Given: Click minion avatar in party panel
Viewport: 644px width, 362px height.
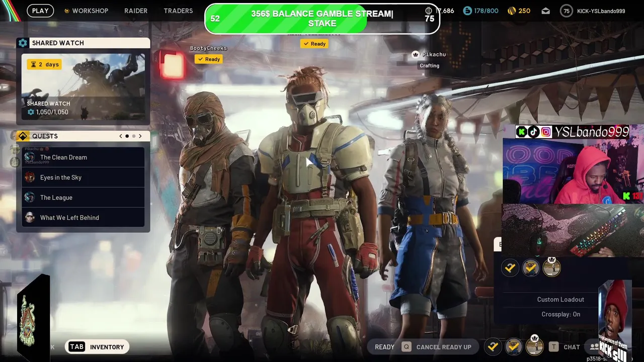Looking at the screenshot, I should pyautogui.click(x=530, y=268).
